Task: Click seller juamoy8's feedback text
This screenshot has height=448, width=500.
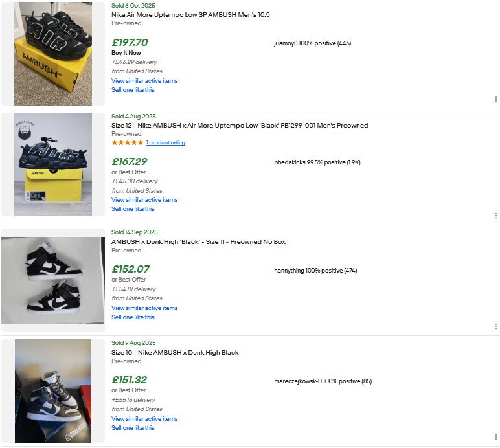Action: (313, 43)
